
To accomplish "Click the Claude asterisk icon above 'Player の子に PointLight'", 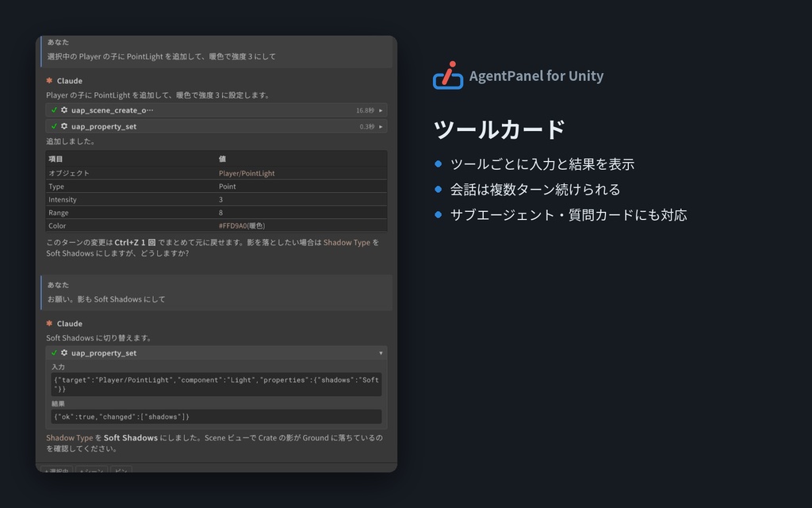I will [49, 80].
